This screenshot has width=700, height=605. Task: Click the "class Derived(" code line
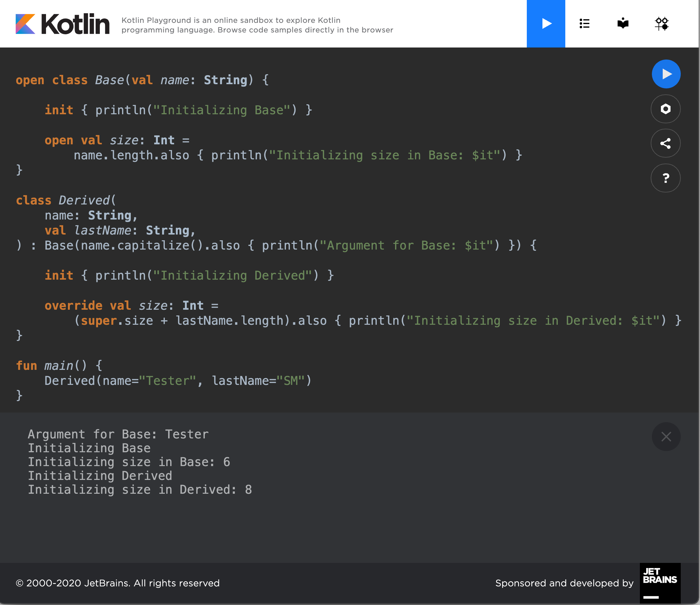point(66,200)
